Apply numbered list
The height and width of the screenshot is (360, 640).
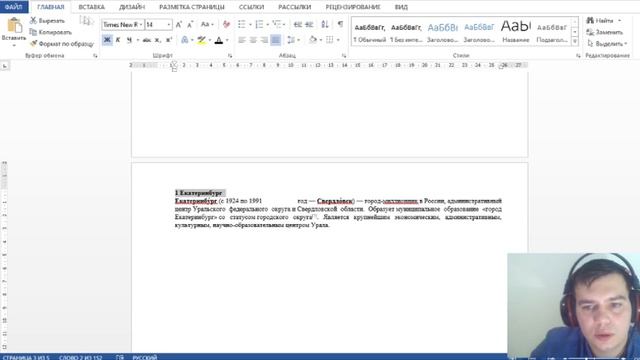(x=259, y=25)
